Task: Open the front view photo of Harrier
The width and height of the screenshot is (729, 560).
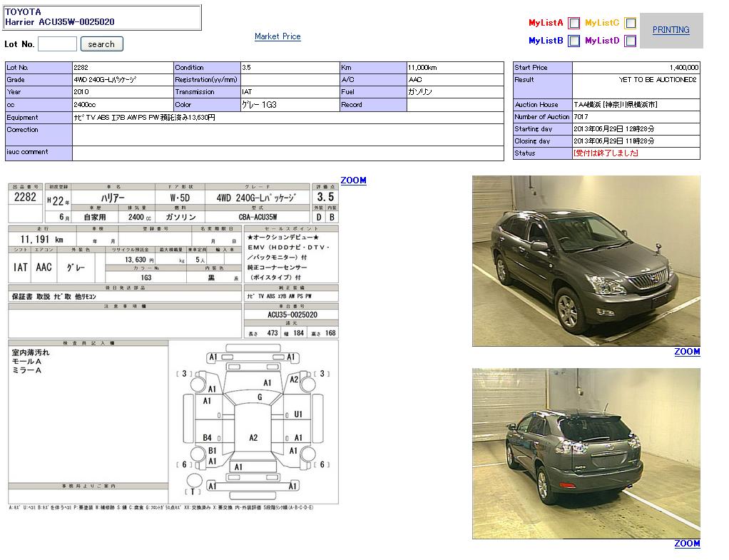Action: pyautogui.click(x=586, y=261)
